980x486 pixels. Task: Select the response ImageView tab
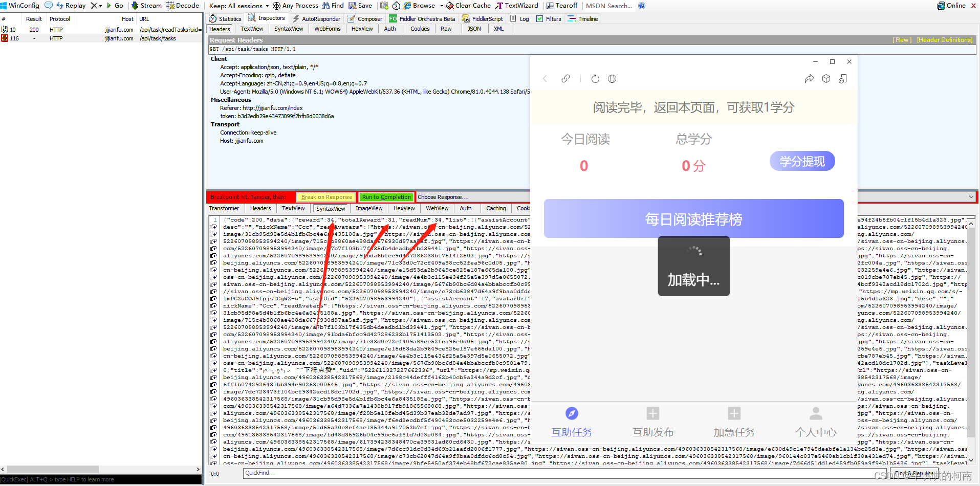click(369, 208)
